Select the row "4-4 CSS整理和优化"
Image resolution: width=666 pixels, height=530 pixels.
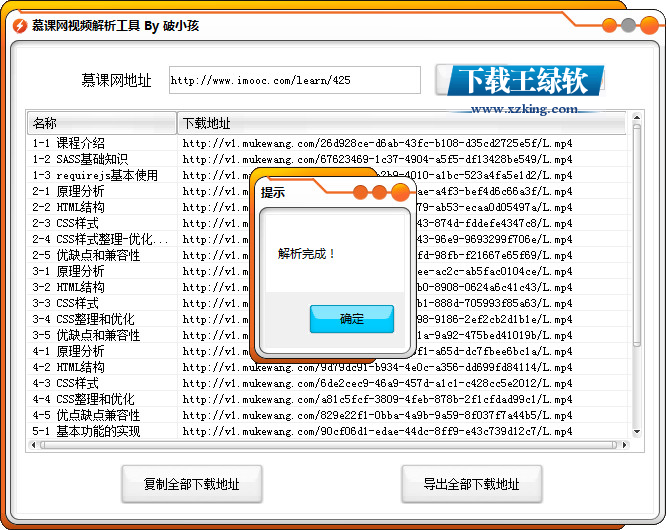[x=327, y=399]
